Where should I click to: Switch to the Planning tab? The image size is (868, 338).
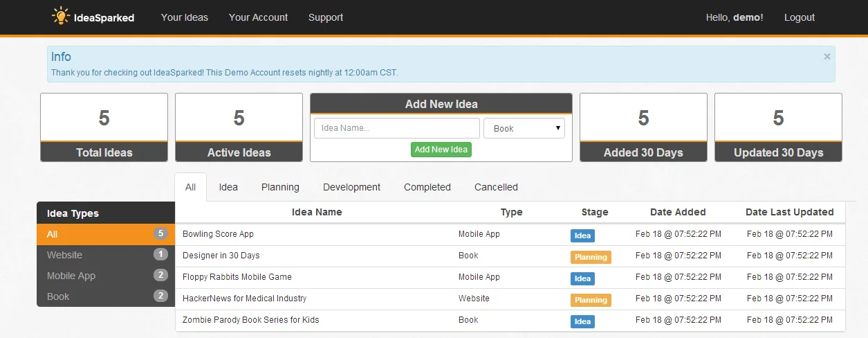click(280, 187)
